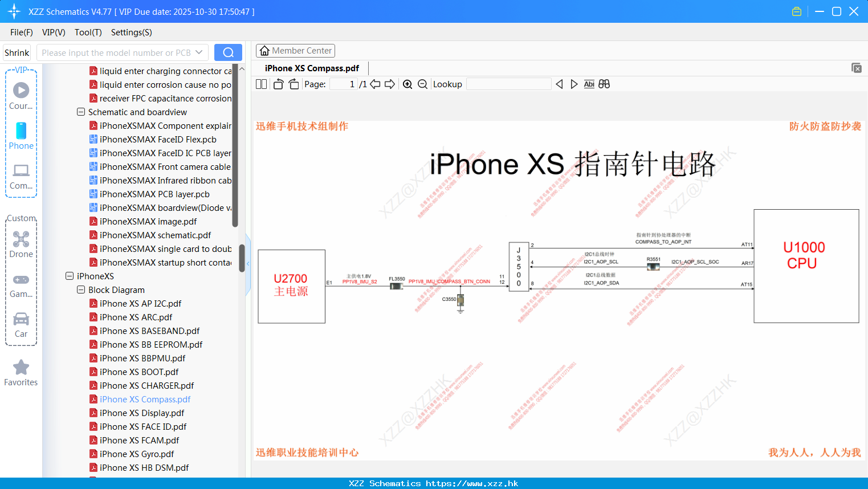Collapse the left panel via splitter handle

pos(248,264)
